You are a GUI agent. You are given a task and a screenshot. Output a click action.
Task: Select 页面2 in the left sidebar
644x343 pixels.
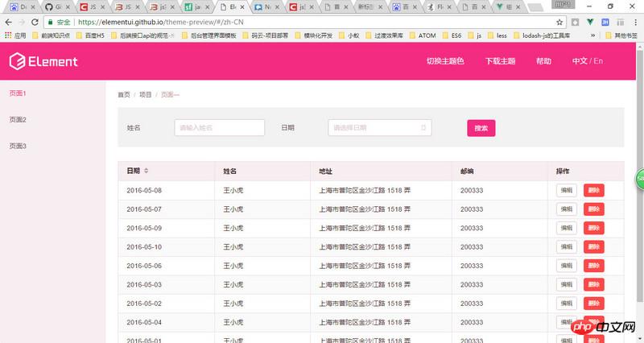coord(18,119)
